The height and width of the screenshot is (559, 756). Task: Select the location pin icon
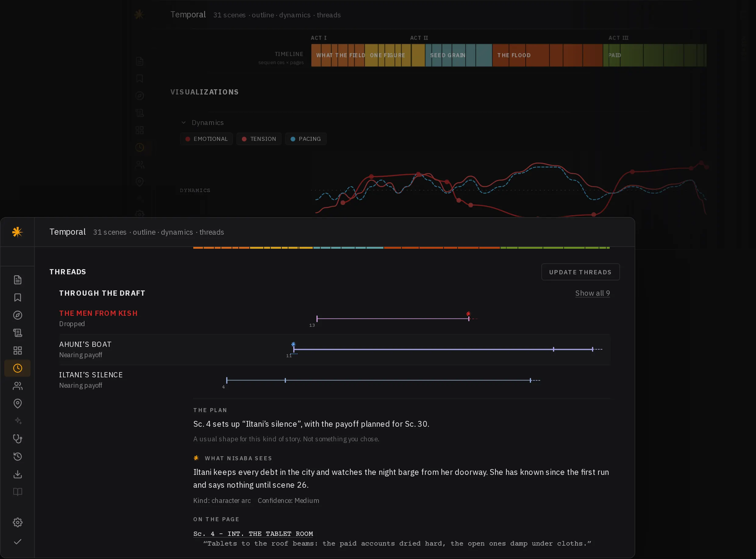(x=18, y=403)
